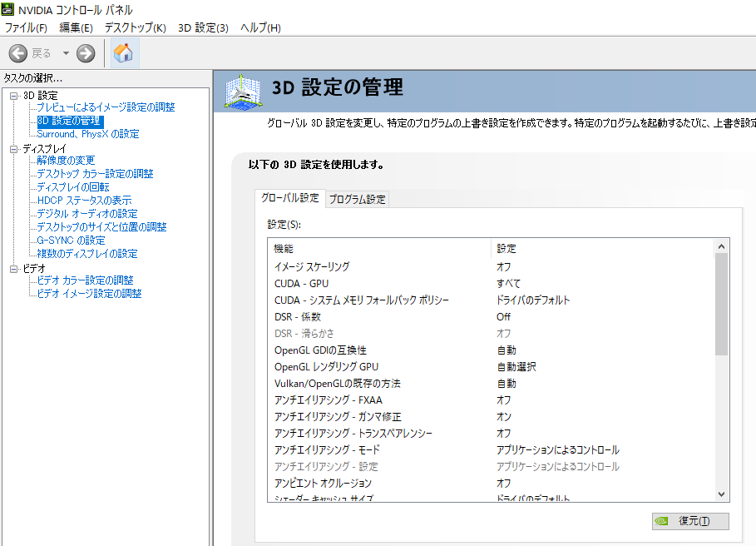Click the settings list scroll up arrow
The image size is (756, 546).
tap(721, 246)
